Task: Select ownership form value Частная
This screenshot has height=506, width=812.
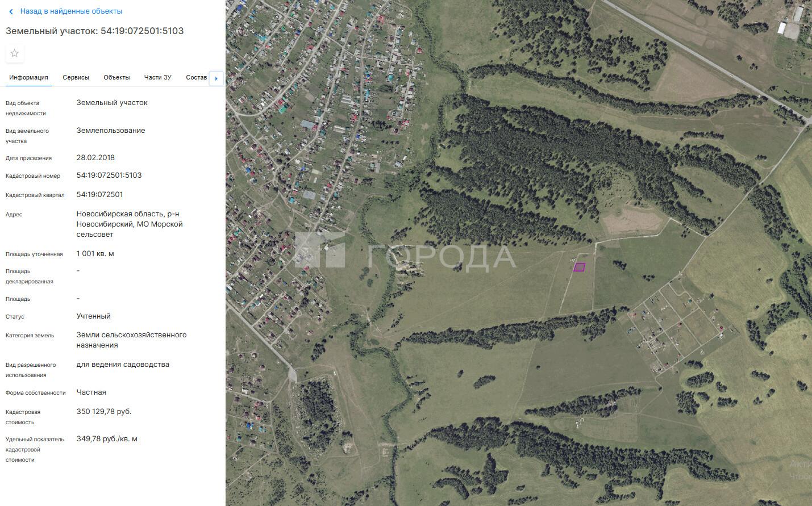Action: pyautogui.click(x=91, y=392)
